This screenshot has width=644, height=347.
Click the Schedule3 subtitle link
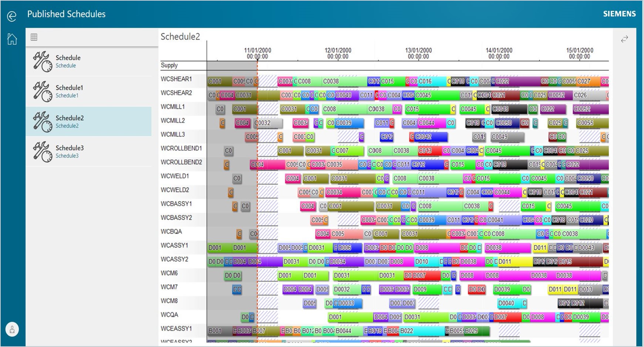(x=67, y=156)
